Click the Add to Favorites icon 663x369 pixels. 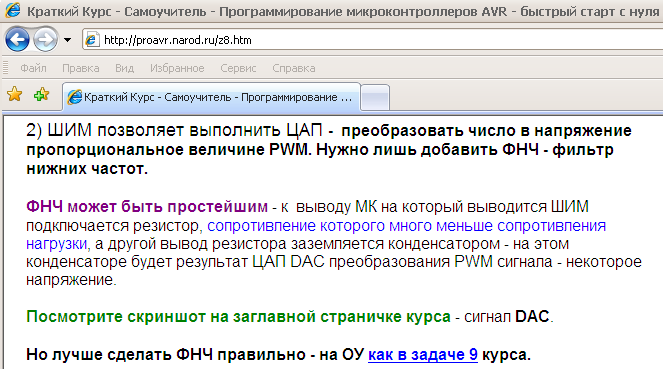[x=41, y=94]
